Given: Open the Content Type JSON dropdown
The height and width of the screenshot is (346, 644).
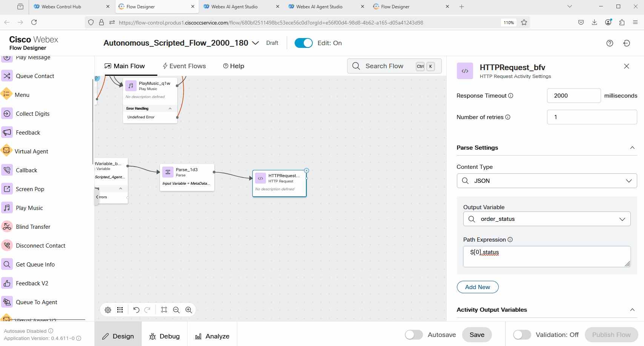Looking at the screenshot, I should click(547, 181).
